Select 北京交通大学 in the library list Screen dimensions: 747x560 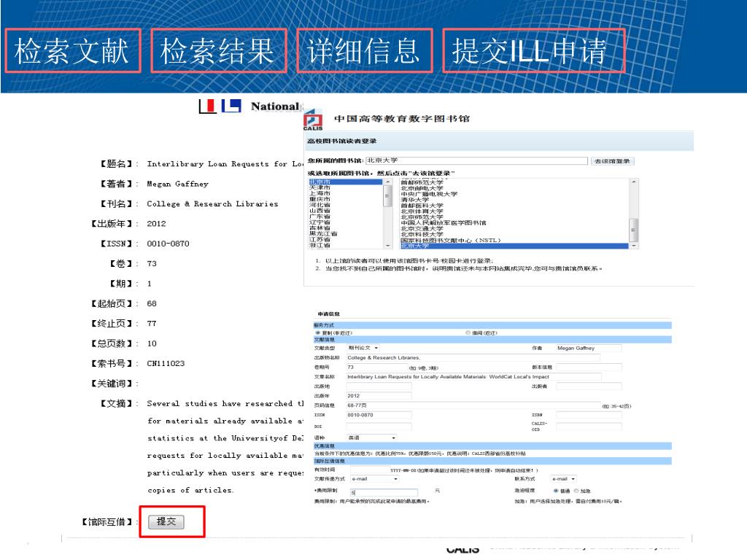click(x=422, y=228)
